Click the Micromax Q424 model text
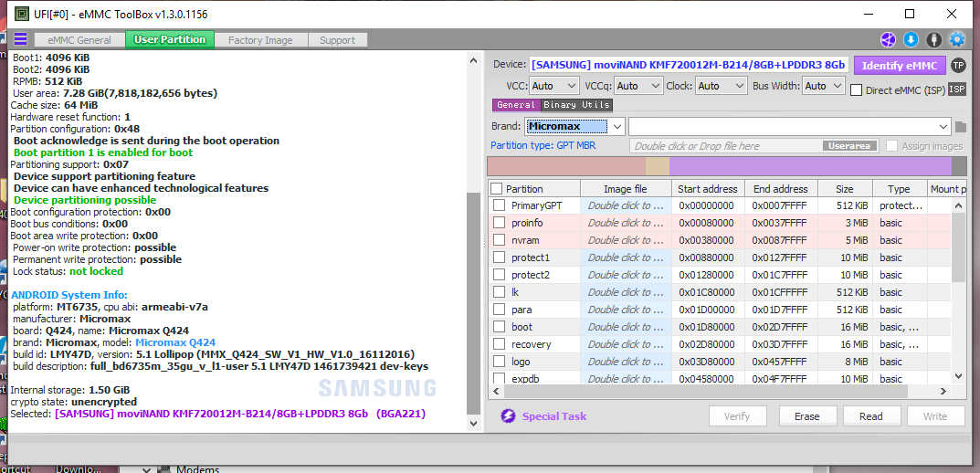 pos(175,342)
